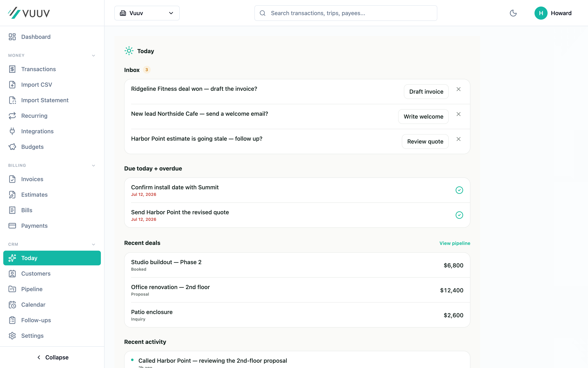Click the Payments card icon
Viewport: 588px width, 368px height.
pos(12,226)
